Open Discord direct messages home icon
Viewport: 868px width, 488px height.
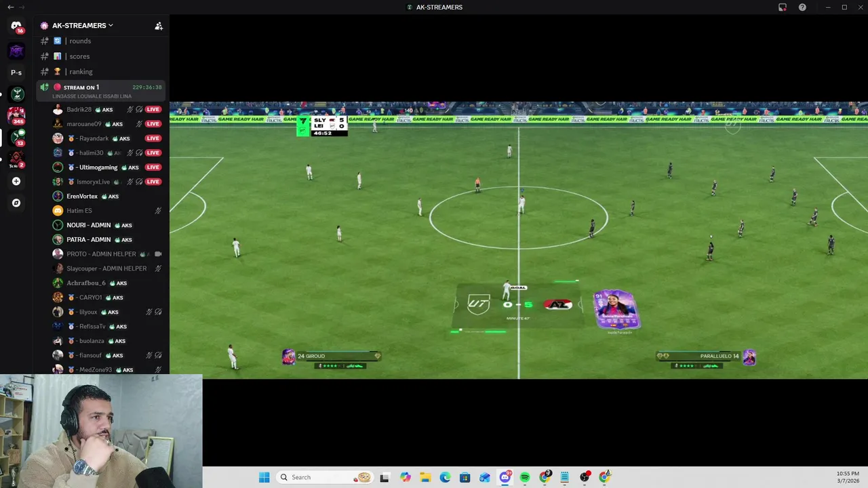(16, 26)
